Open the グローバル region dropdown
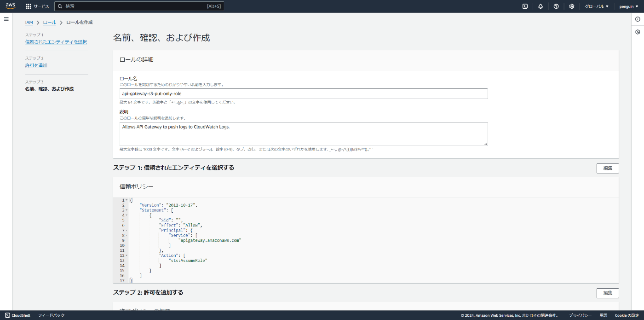Screen dimensions: 644x320 coord(597,6)
